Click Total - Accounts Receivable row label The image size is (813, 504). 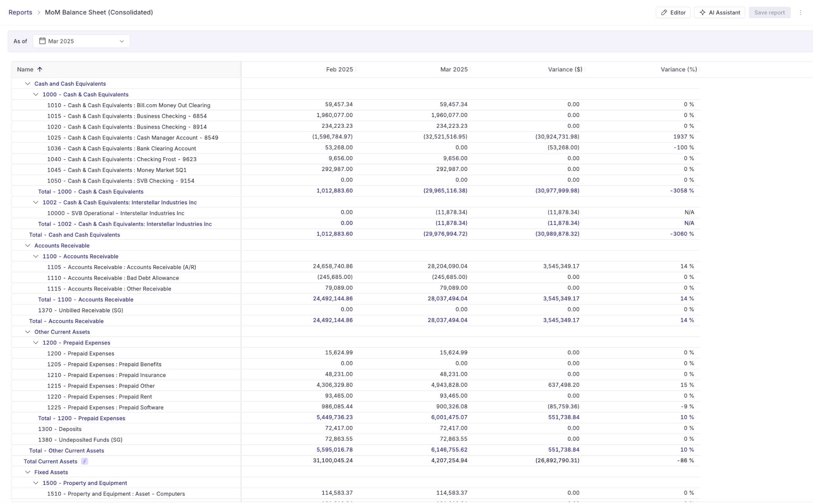click(x=66, y=321)
